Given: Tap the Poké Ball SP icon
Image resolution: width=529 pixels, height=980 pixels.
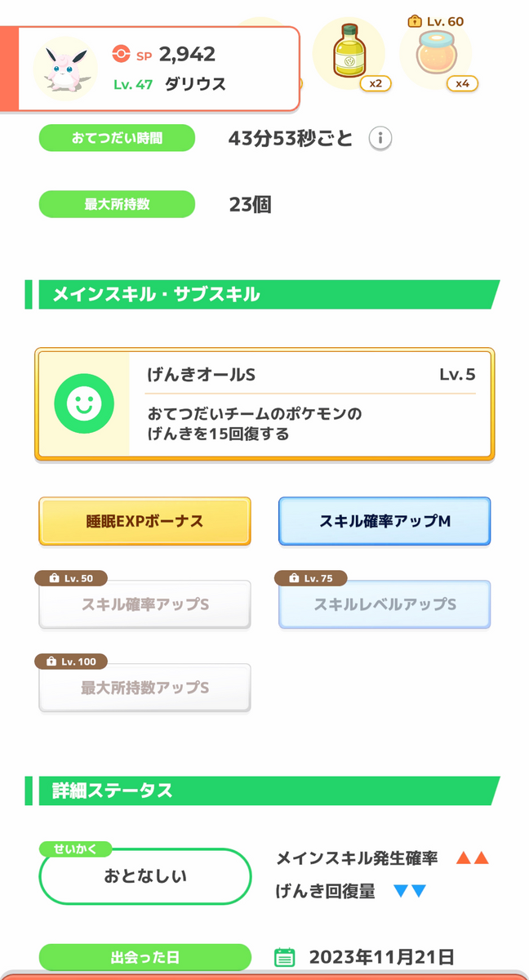Looking at the screenshot, I should 121,55.
